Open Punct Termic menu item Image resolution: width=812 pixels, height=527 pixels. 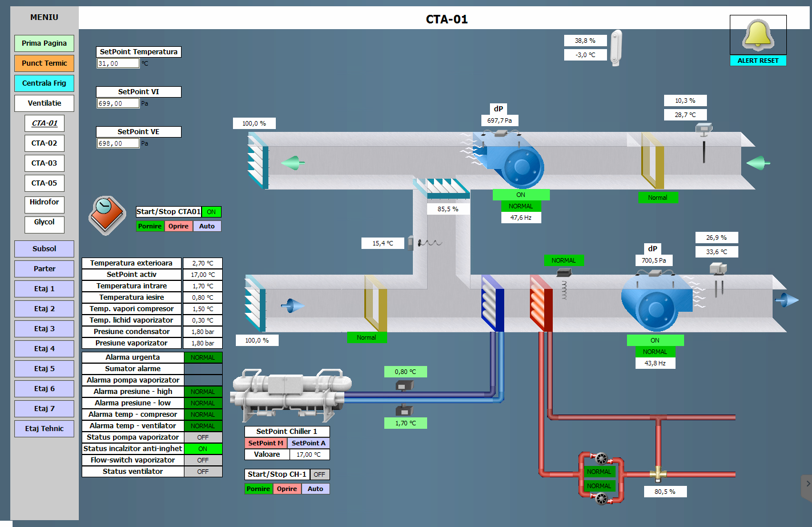[x=45, y=63]
